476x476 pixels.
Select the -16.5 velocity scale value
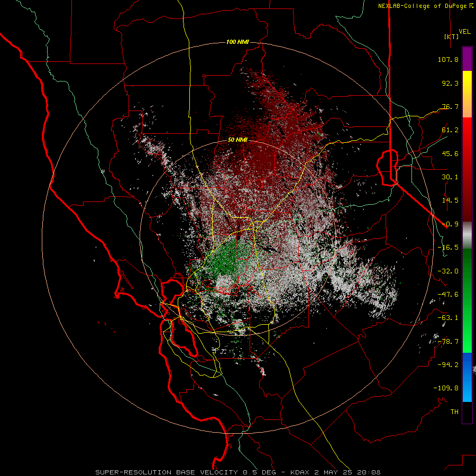click(x=448, y=248)
